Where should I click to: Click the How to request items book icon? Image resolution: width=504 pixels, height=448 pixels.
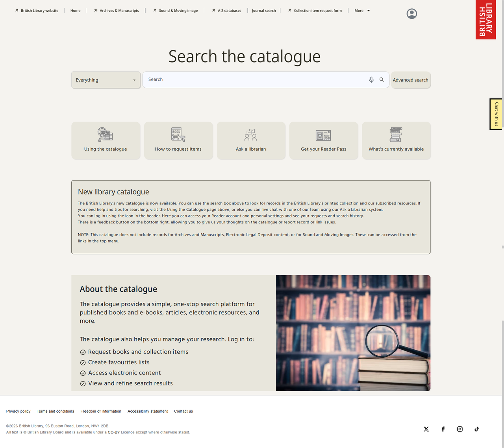(178, 135)
